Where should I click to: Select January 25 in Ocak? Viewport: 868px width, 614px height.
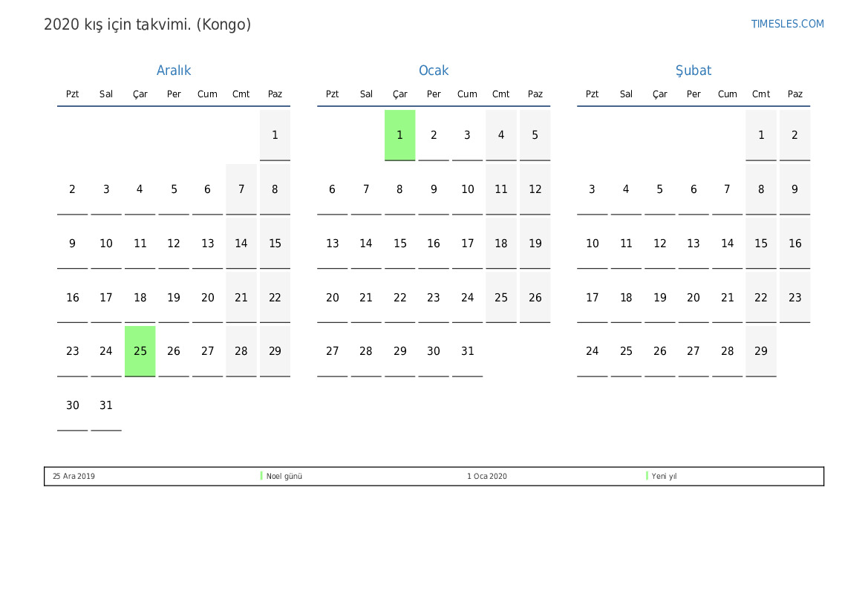(501, 297)
